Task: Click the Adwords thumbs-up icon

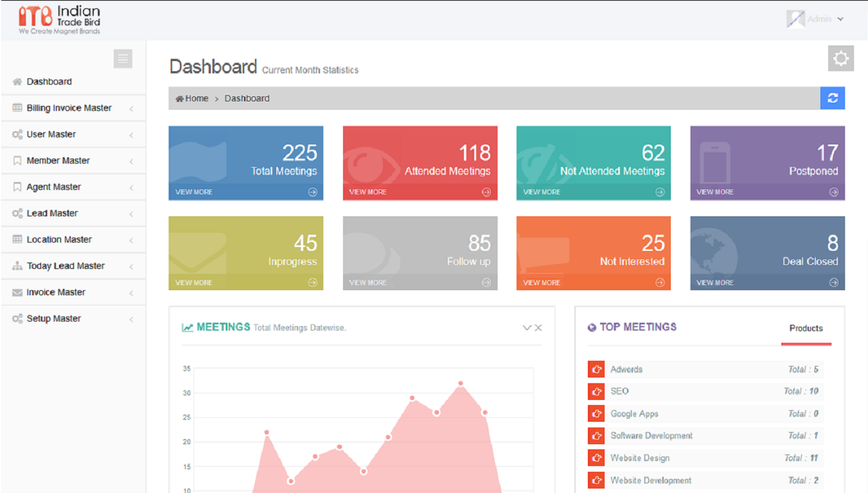Action: point(596,369)
